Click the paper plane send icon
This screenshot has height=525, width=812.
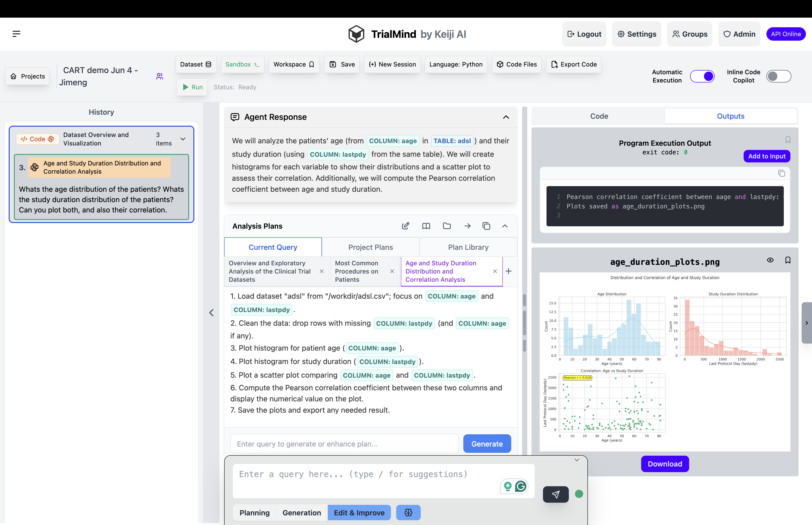[555, 494]
